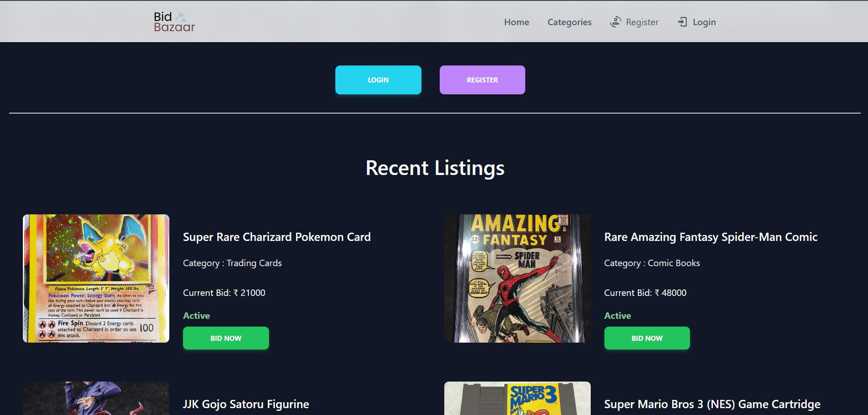Open the Super Mario Bros 3 cartridge thumbnail
Viewport: 868px width, 415px height.
518,398
